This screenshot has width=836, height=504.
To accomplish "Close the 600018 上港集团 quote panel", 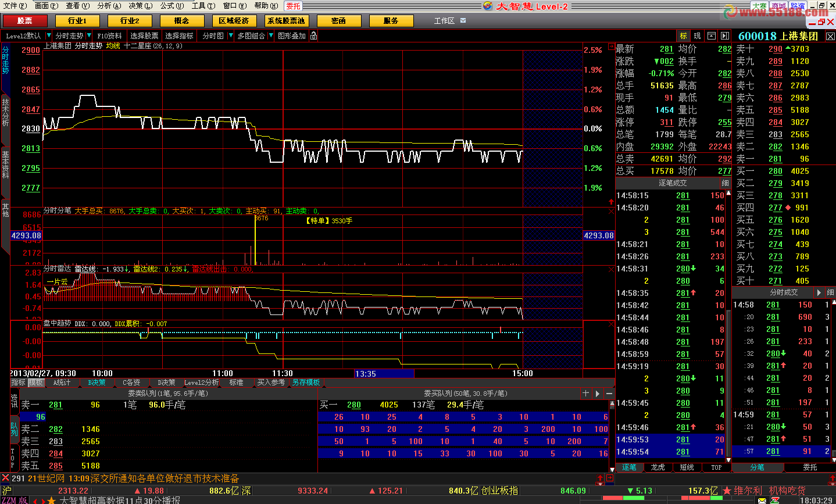I will 830,36.
